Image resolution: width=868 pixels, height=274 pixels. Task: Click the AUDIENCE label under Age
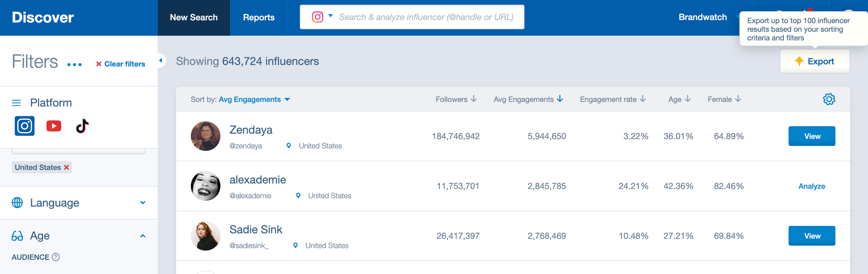[30, 257]
